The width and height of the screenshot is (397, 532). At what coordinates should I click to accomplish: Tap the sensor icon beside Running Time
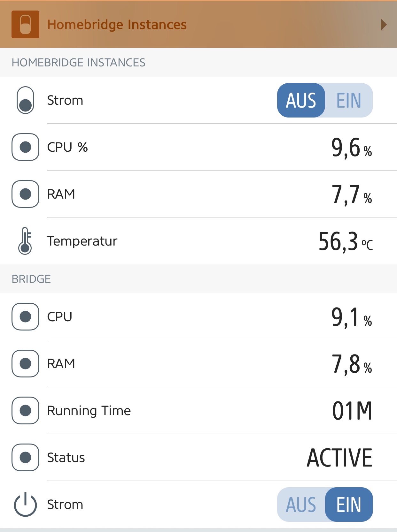click(25, 410)
